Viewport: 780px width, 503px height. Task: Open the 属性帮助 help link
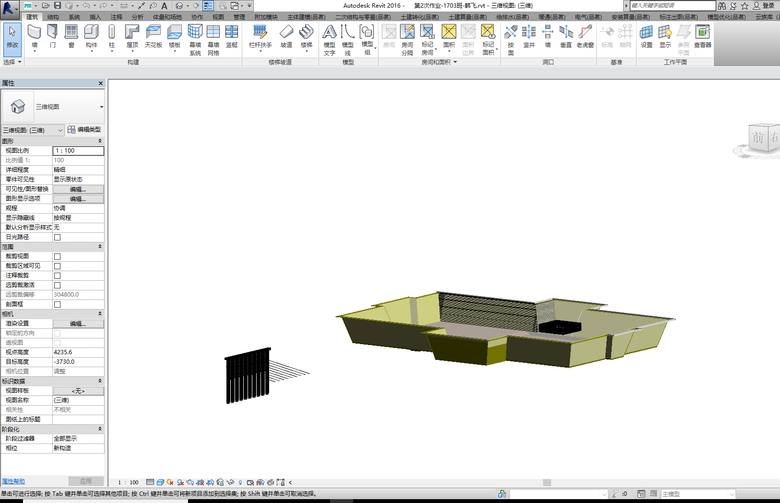click(x=14, y=480)
